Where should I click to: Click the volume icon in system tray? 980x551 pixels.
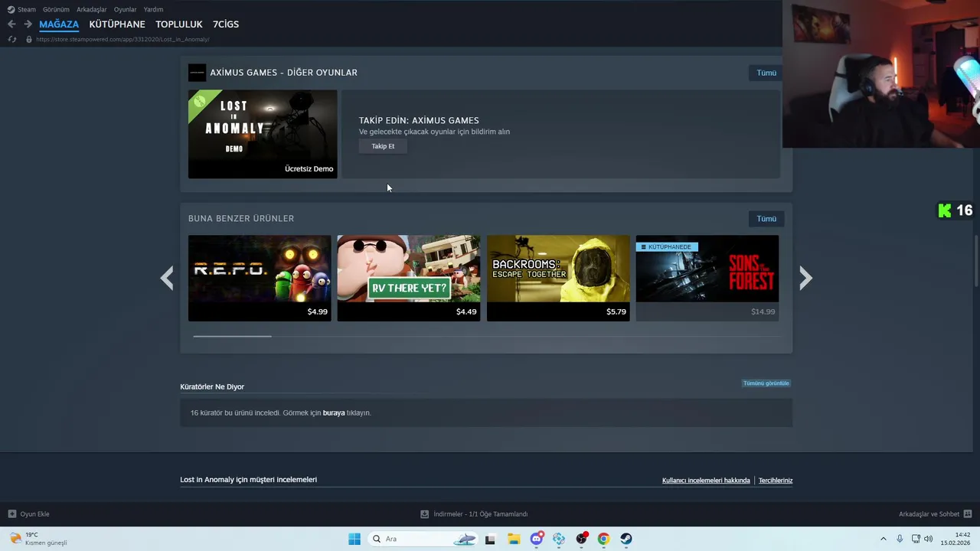929,539
